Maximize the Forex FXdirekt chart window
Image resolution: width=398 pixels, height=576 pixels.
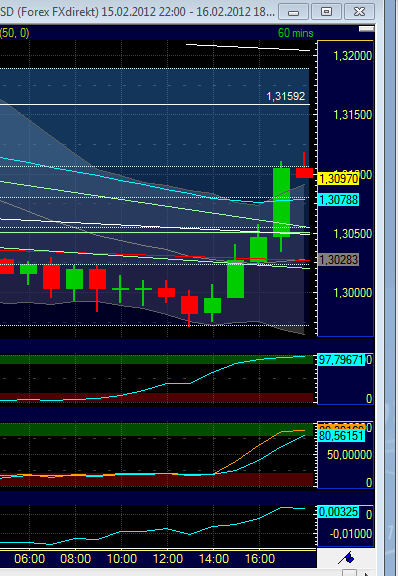[x=326, y=12]
